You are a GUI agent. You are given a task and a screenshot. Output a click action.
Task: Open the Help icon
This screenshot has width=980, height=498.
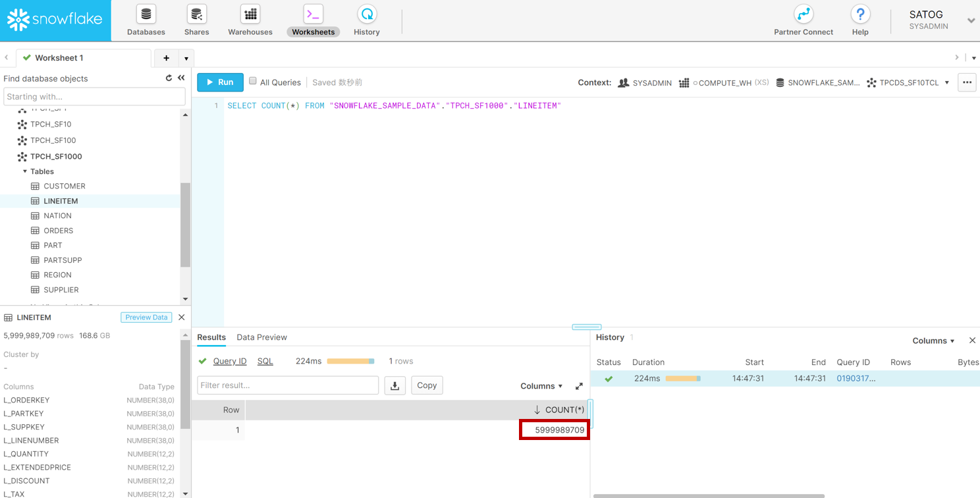(860, 14)
